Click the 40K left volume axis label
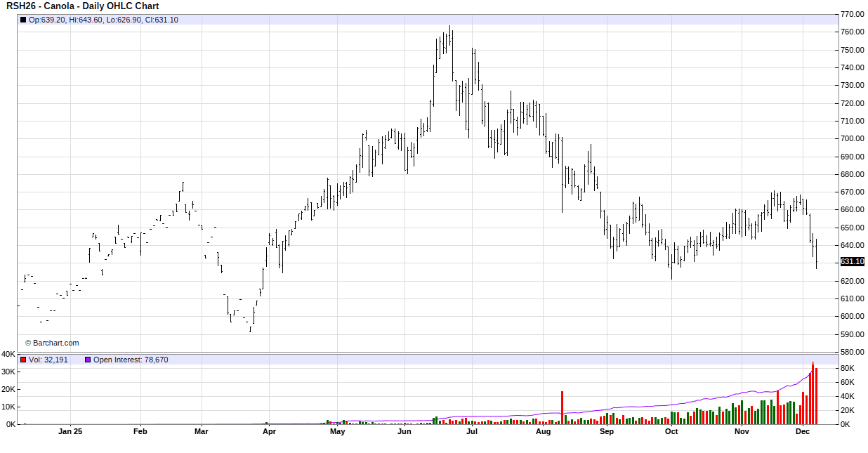This screenshot has width=868, height=453. 8,354
